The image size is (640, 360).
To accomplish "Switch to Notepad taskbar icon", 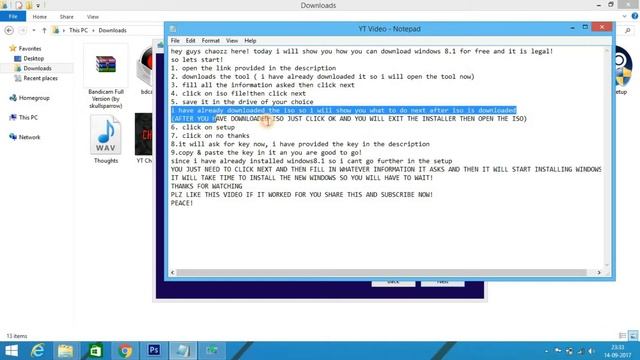I will tap(182, 351).
